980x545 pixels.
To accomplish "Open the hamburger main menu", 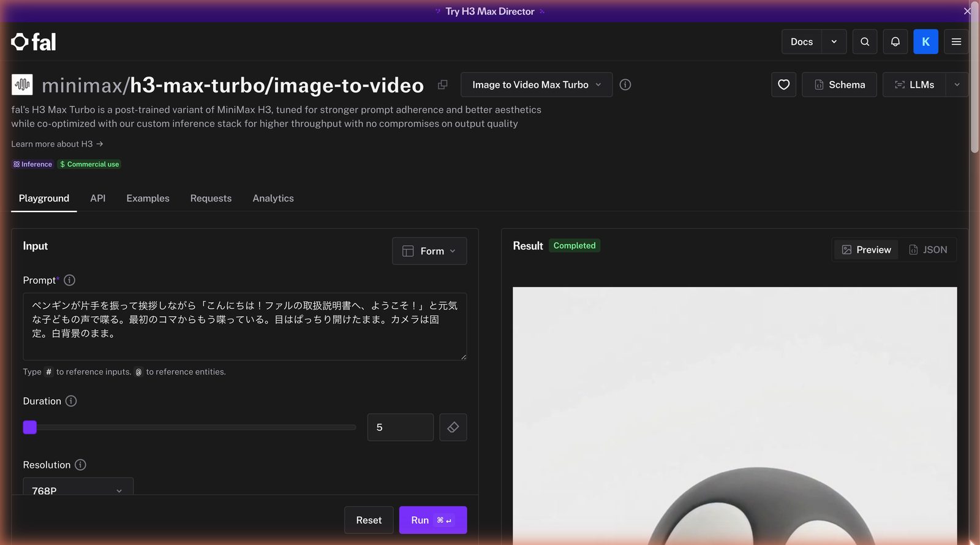I will [956, 42].
